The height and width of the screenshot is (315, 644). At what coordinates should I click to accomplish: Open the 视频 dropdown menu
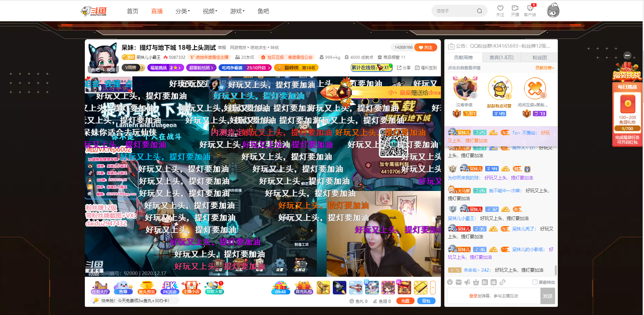click(210, 11)
